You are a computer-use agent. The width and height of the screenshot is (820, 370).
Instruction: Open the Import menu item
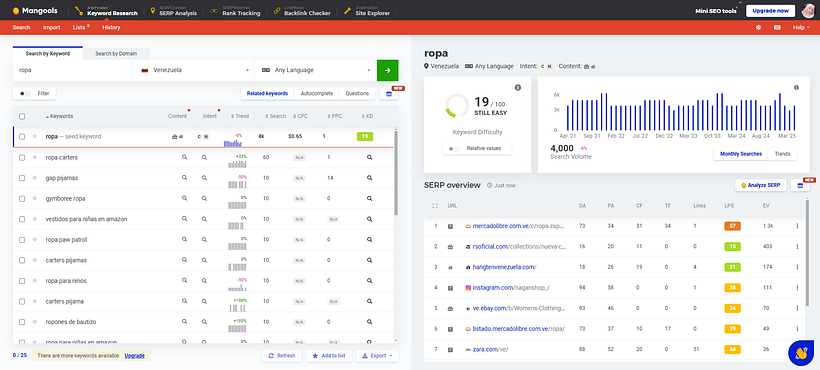coord(52,27)
